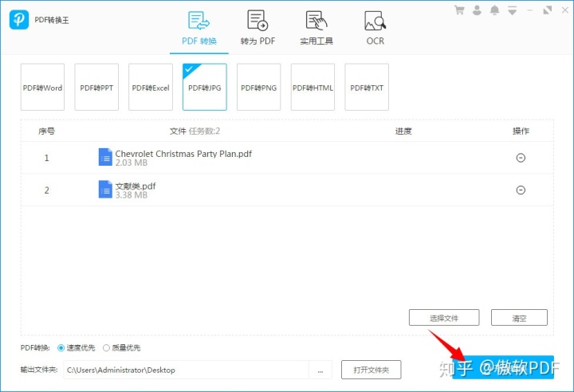The width and height of the screenshot is (574, 392).
Task: Click the output folder path field
Action: [186, 370]
